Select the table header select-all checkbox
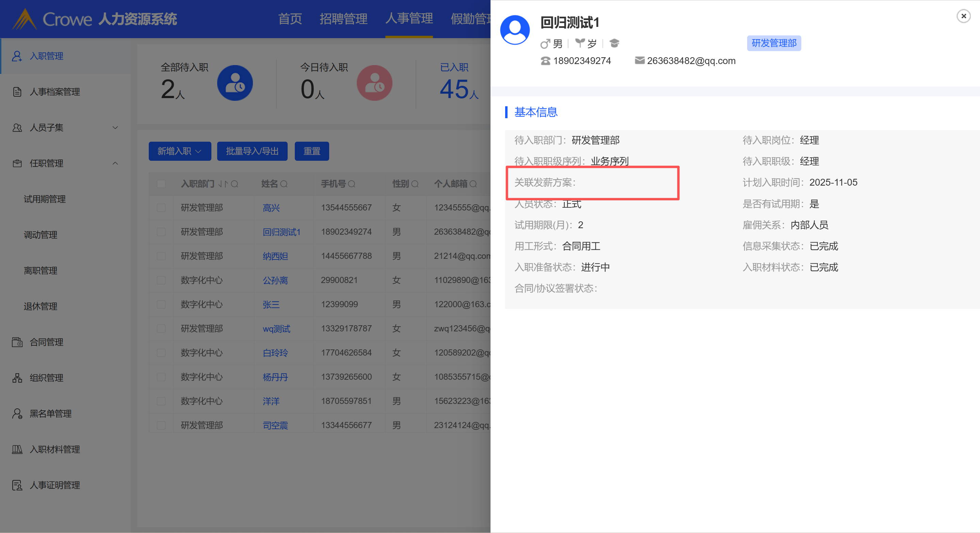This screenshot has height=533, width=980. pyautogui.click(x=161, y=184)
